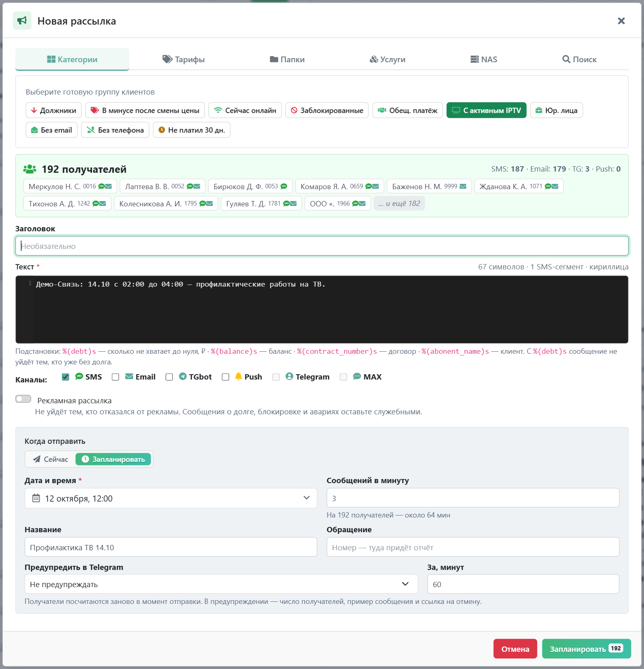
Task: Expand the '… и ещё 182' recipients list
Action: (x=399, y=203)
